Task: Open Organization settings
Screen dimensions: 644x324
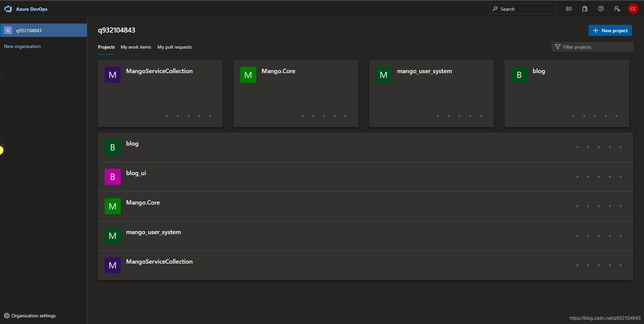Action: coord(30,316)
